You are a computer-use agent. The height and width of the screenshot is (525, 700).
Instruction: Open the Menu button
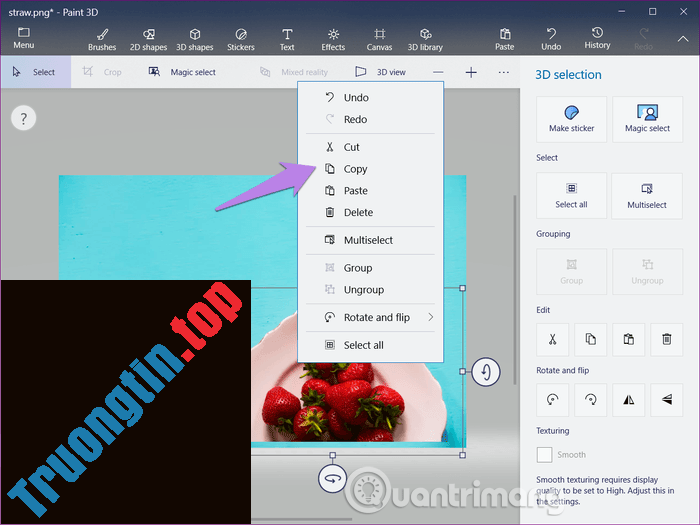coord(24,38)
